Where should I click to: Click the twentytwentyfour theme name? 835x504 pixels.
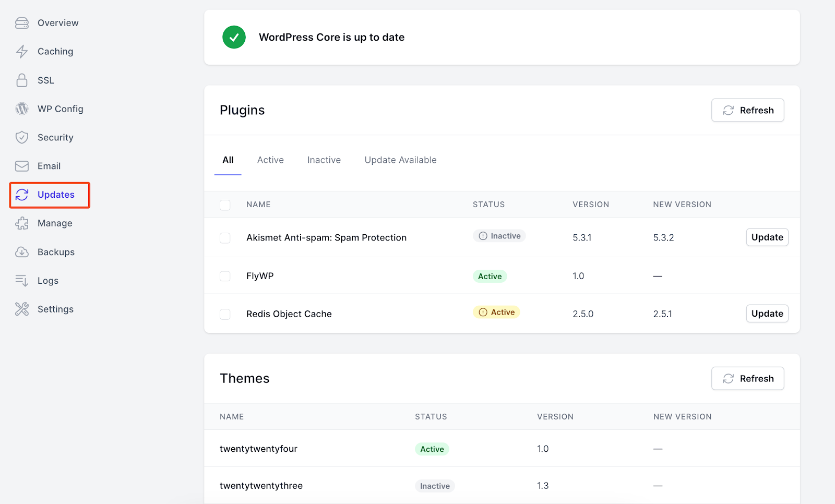[x=258, y=449]
